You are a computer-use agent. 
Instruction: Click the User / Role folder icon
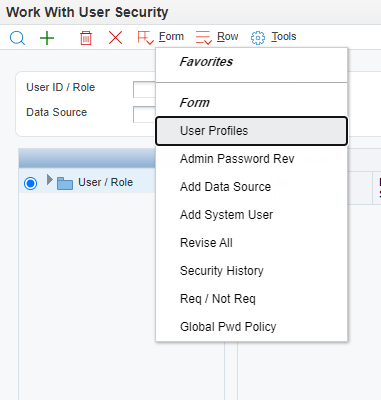pos(65,183)
